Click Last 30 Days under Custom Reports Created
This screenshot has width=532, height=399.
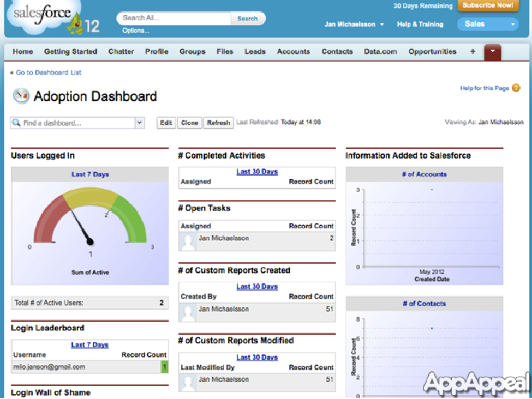point(257,287)
